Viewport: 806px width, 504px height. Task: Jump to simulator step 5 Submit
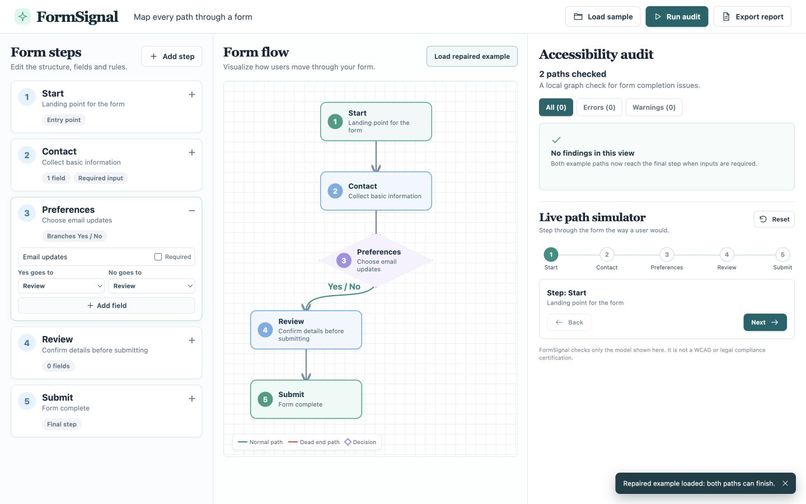coord(782,255)
